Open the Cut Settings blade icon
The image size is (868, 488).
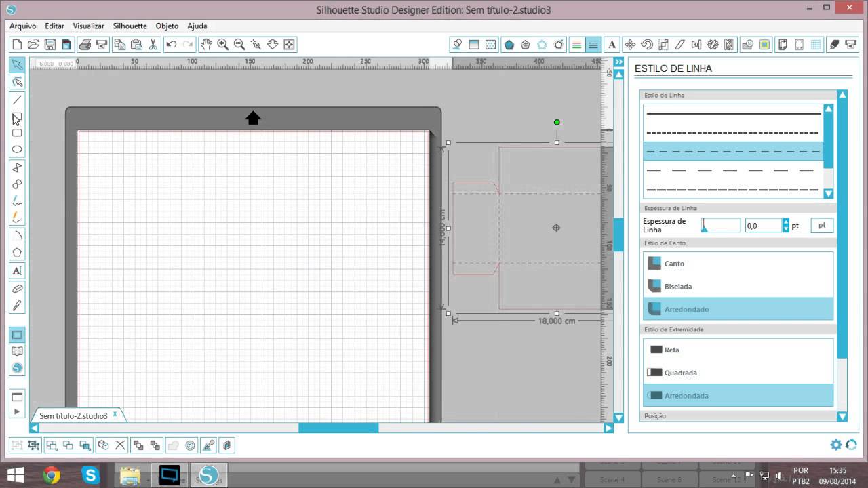(834, 45)
